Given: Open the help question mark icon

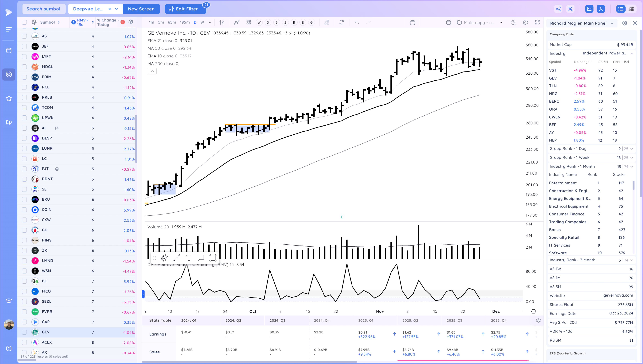Looking at the screenshot, I should tap(9, 349).
